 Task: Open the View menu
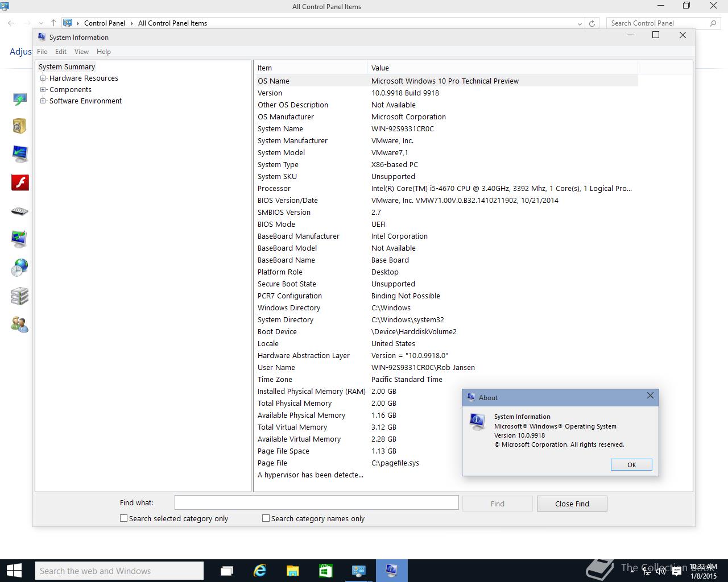pyautogui.click(x=81, y=52)
